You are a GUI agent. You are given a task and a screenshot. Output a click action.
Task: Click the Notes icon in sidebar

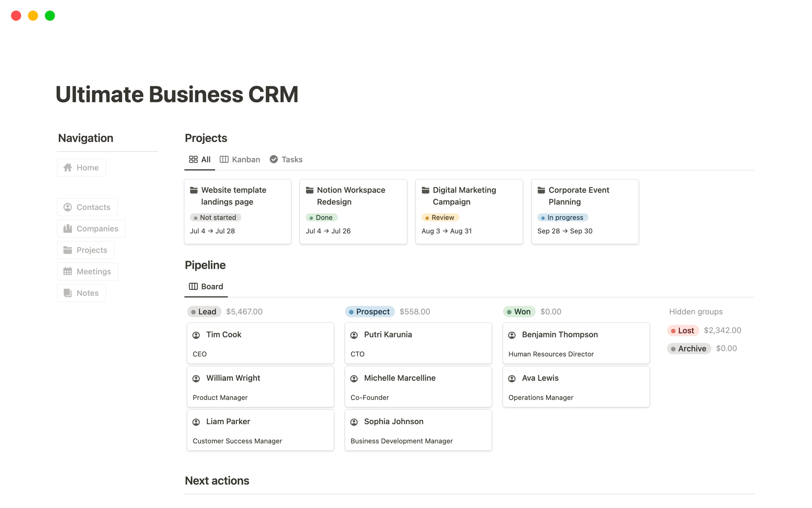point(68,293)
